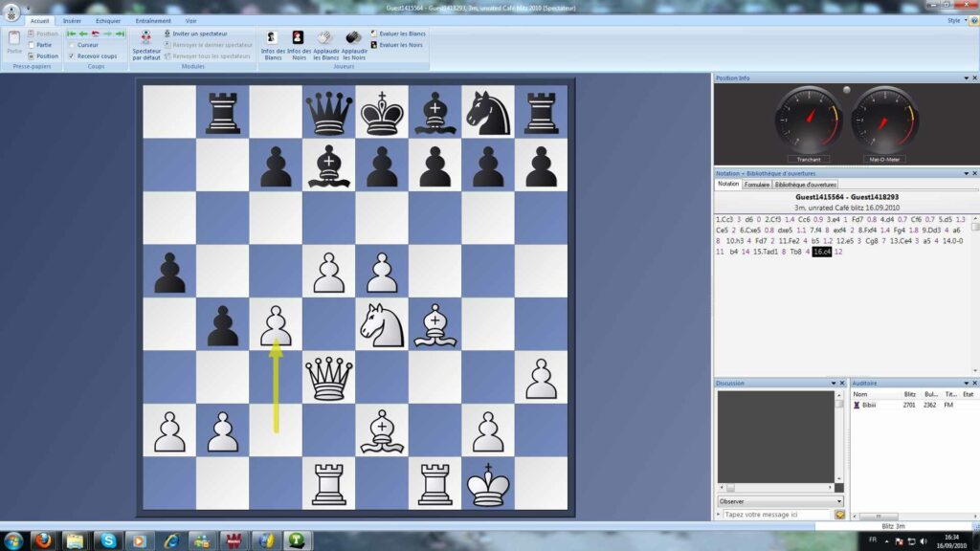Click Applaudir les Blancs icon

point(325,44)
